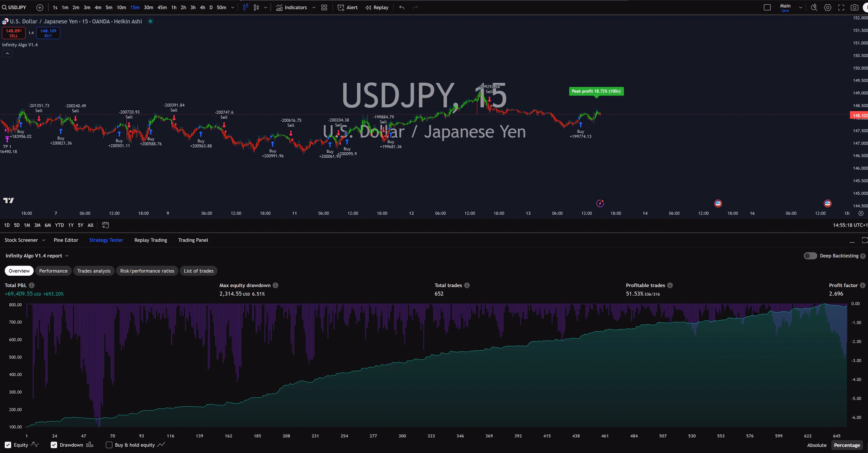868x453 pixels.
Task: Undo the last chart action
Action: tap(401, 7)
